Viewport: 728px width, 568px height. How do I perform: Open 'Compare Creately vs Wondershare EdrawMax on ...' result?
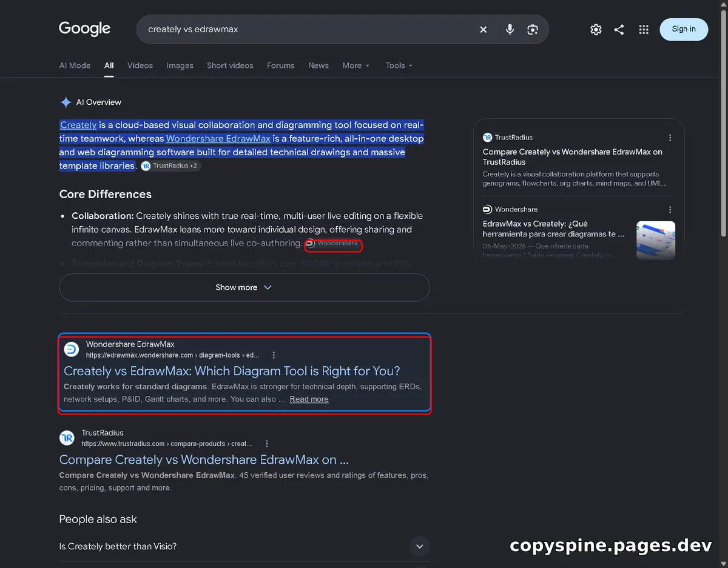click(x=204, y=459)
